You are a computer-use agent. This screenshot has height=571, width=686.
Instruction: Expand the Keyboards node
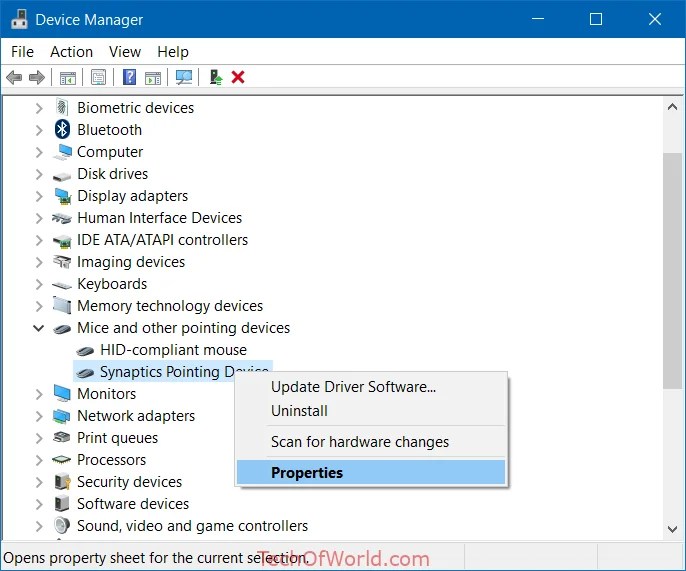point(39,284)
